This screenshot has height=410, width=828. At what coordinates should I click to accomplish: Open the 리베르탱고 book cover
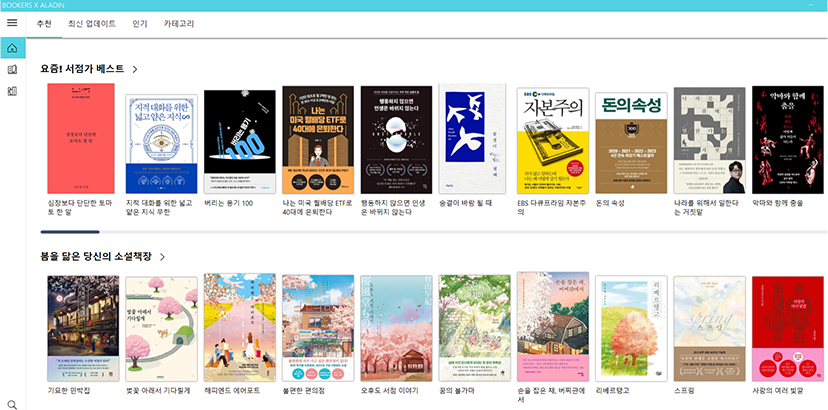(x=631, y=329)
